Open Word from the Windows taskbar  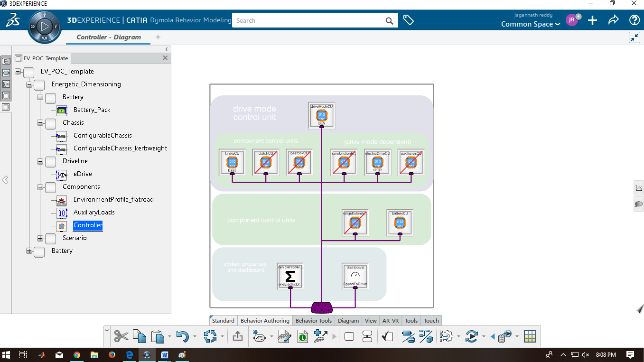click(x=165, y=354)
